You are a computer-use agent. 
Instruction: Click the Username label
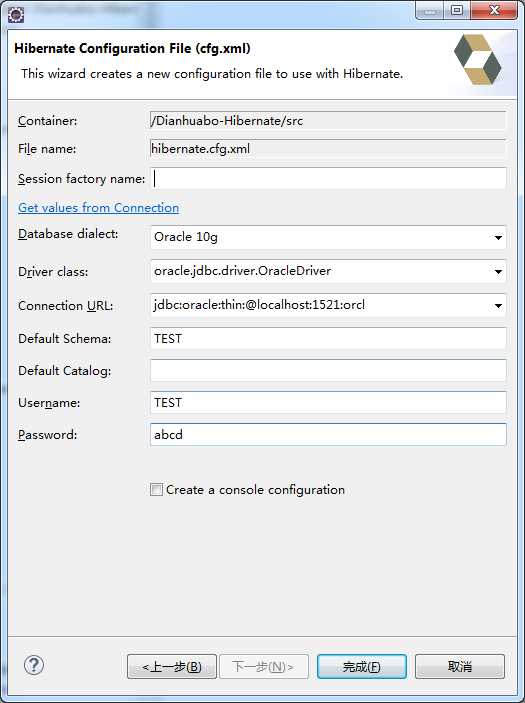pos(49,403)
